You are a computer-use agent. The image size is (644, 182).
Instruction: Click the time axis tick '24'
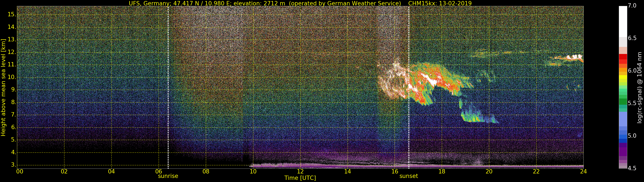[583, 172]
